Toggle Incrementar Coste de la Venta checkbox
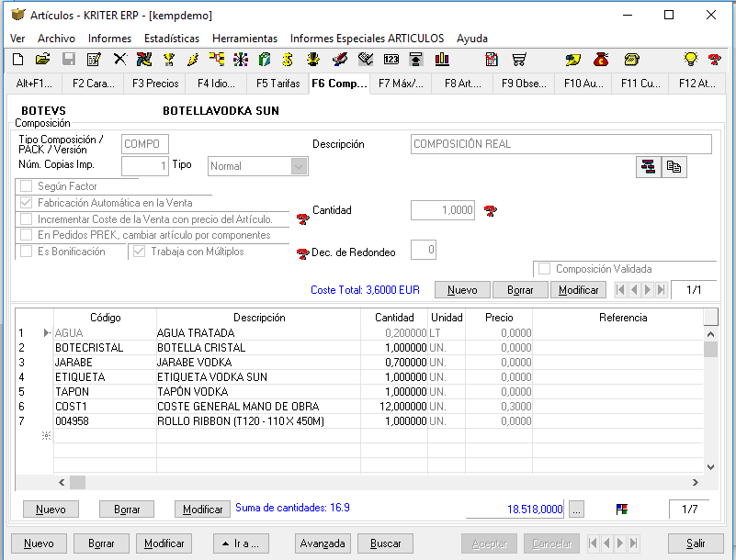Screen dimensions: 736x560 (27, 219)
